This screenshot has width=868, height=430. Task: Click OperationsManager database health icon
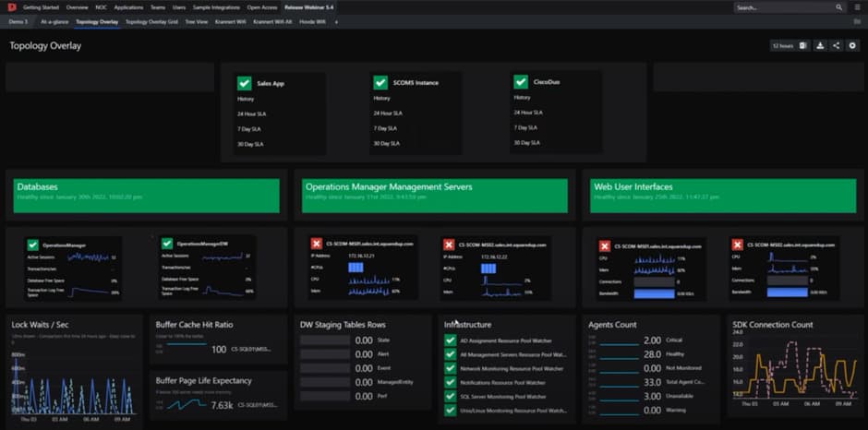(x=32, y=245)
